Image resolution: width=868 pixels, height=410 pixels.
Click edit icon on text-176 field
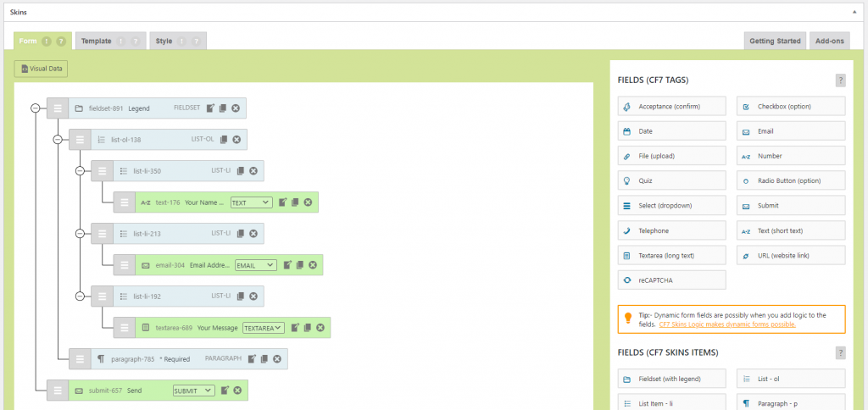pyautogui.click(x=283, y=202)
